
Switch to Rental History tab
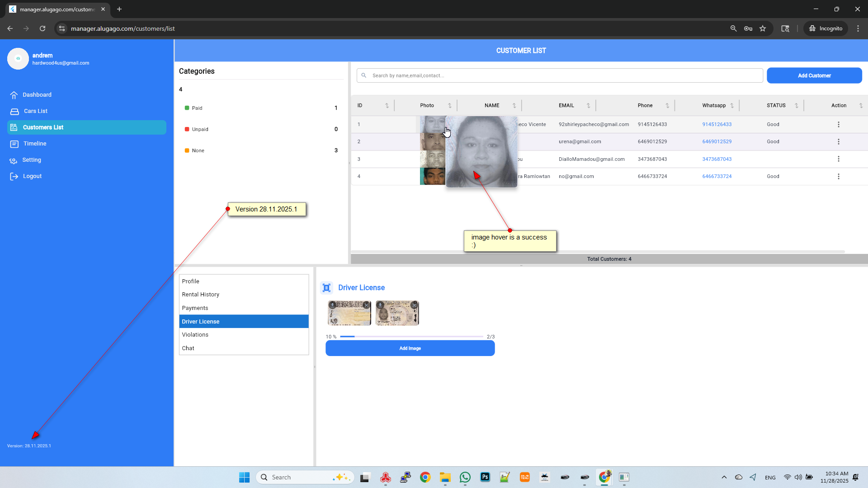(x=200, y=295)
